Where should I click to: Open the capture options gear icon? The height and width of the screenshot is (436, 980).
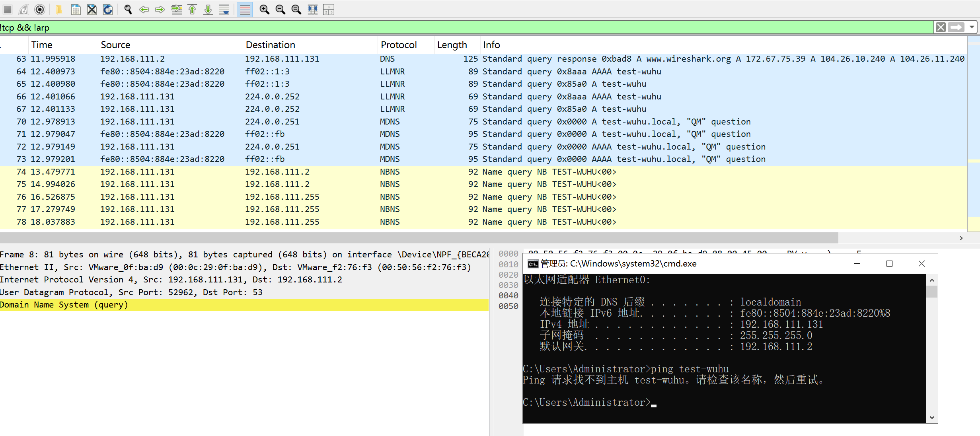tap(40, 9)
